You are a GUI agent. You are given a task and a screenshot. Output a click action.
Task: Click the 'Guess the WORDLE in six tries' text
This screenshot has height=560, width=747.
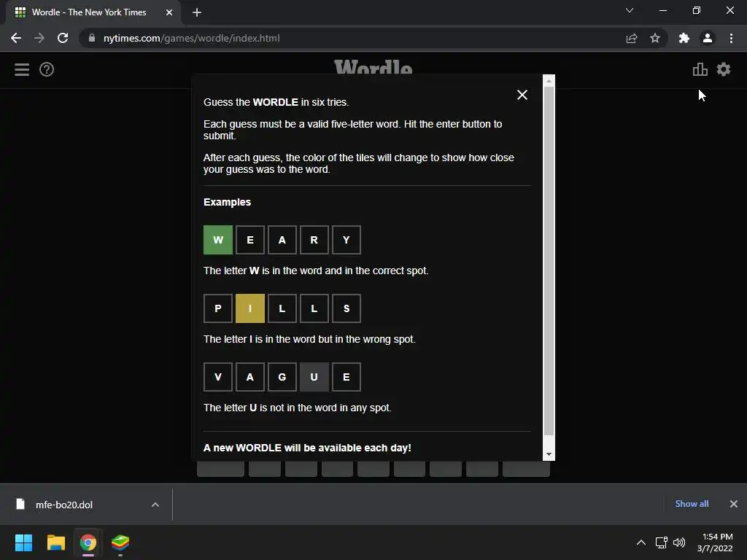point(276,102)
